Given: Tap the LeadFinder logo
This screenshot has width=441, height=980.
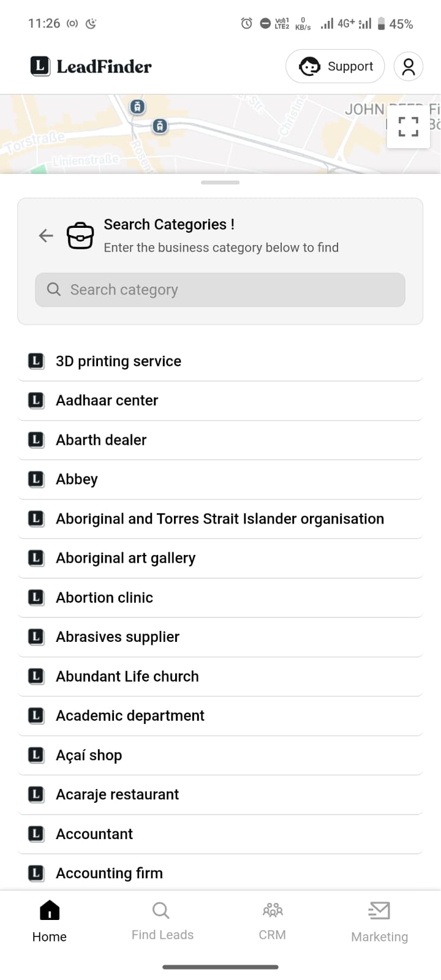Looking at the screenshot, I should (x=91, y=66).
